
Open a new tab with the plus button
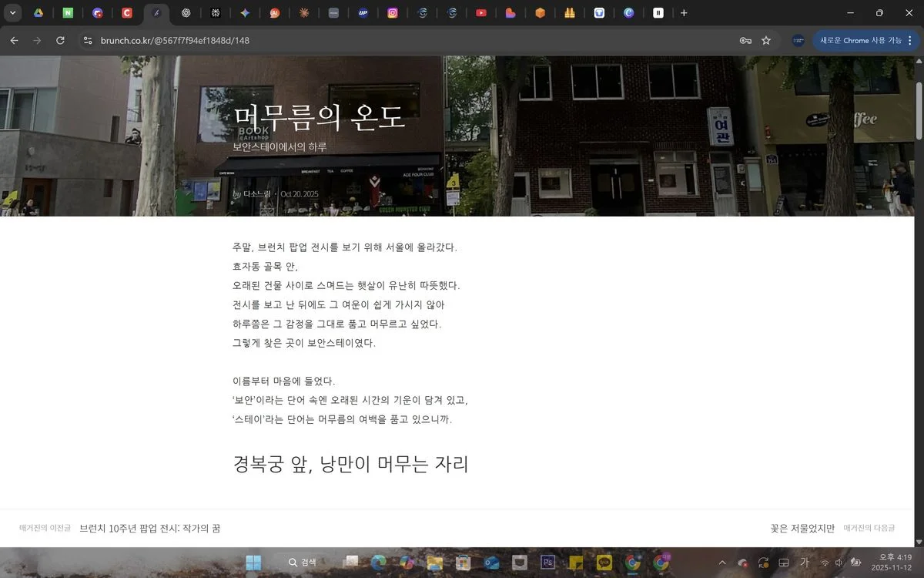(684, 13)
